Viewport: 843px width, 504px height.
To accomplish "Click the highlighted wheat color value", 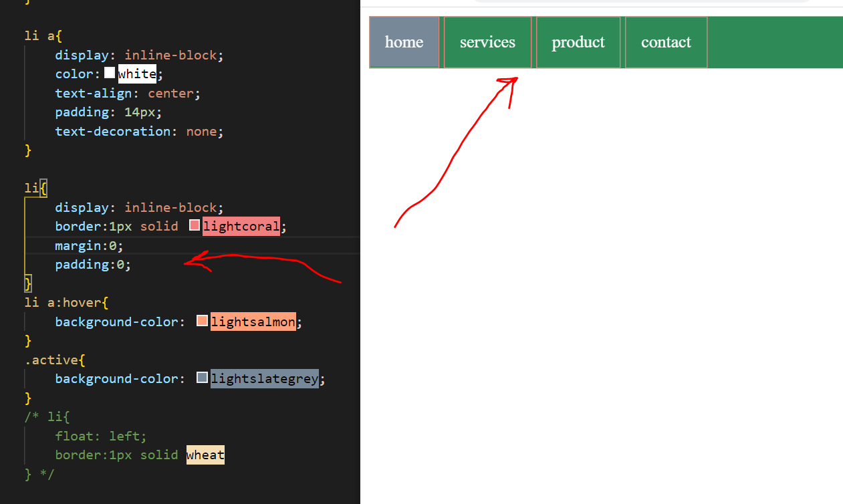I will [205, 455].
